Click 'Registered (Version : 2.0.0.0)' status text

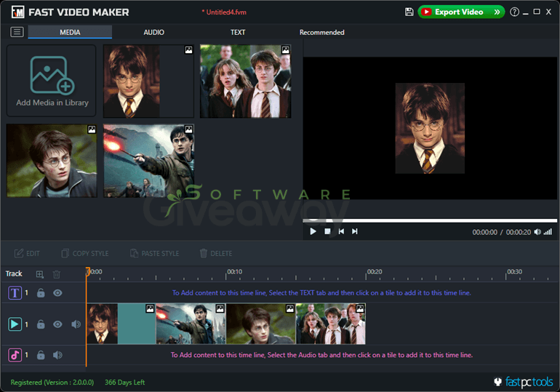[x=52, y=383]
